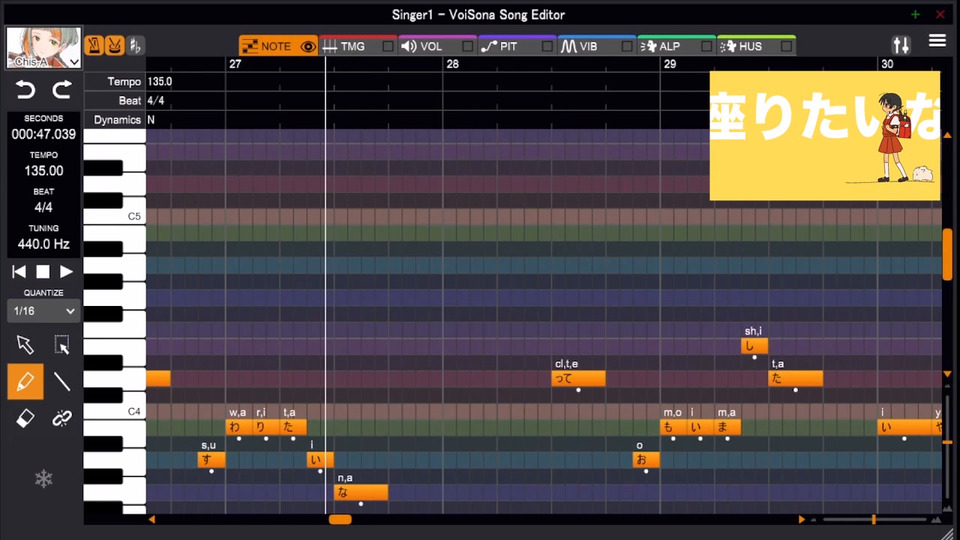Enable the ALP checkbox

[706, 47]
